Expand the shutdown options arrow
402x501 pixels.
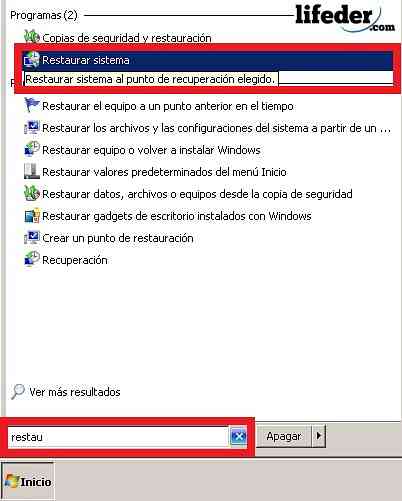tap(319, 435)
